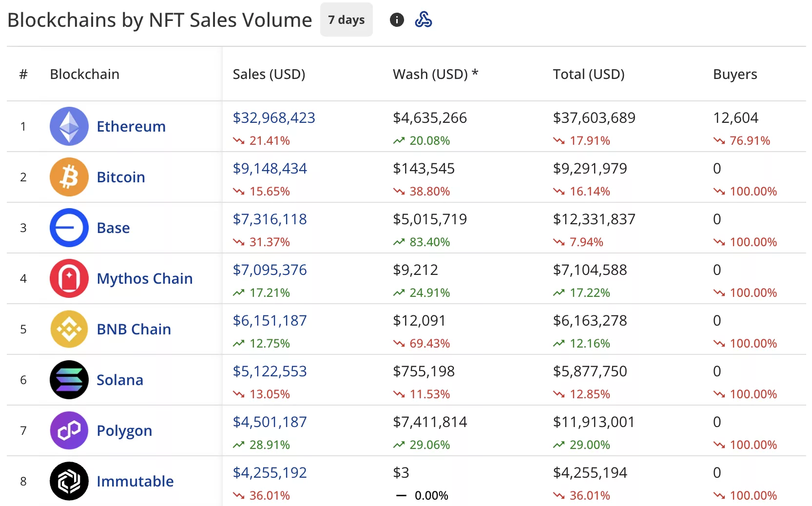This screenshot has width=812, height=506.
Task: Open the 7 days time period selector
Action: 346,19
